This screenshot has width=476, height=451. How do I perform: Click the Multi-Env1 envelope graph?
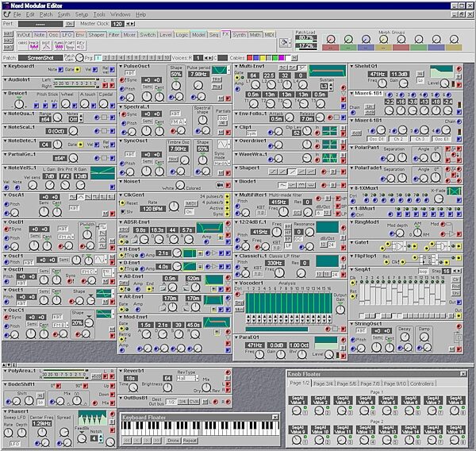click(x=328, y=71)
